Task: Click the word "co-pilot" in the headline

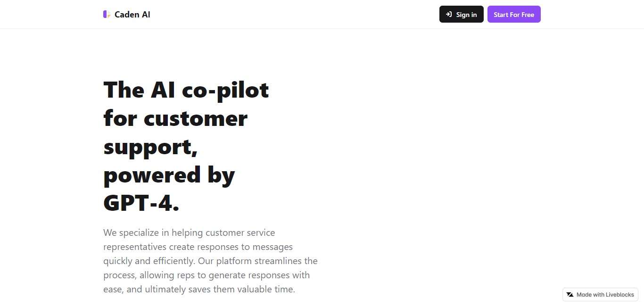Action: [225, 90]
